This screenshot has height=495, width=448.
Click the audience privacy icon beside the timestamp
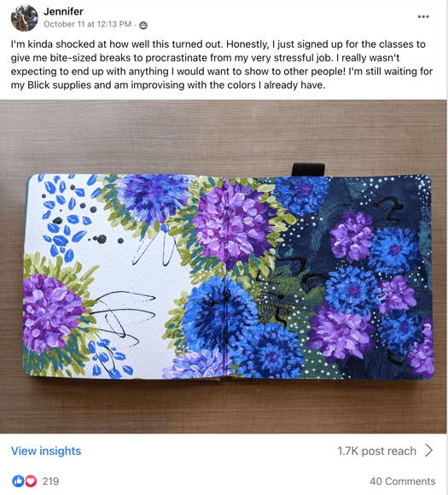[143, 25]
